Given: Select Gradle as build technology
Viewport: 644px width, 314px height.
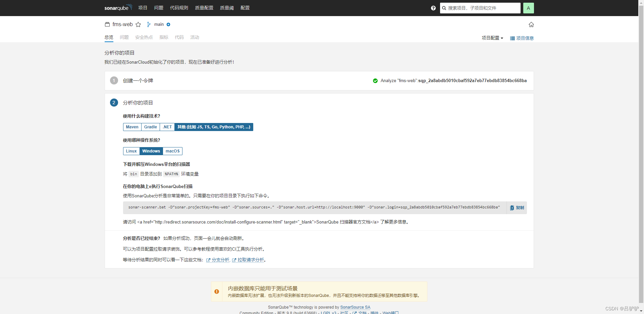Looking at the screenshot, I should (x=151, y=127).
